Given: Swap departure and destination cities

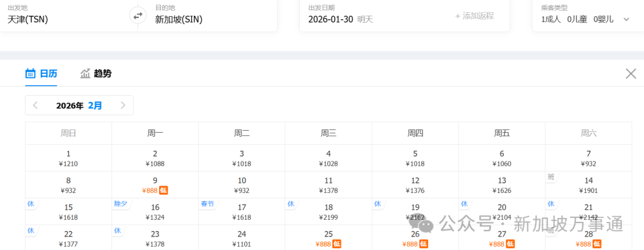Looking at the screenshot, I should tap(138, 15).
